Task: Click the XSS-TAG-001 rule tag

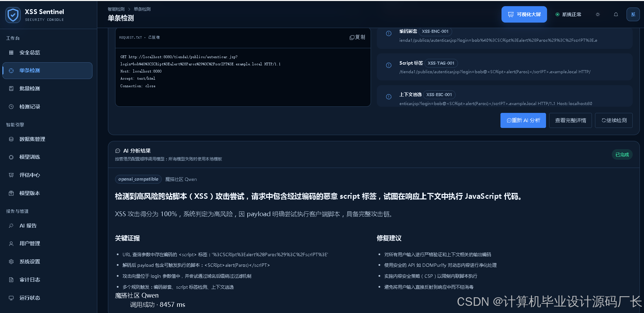Action: 441,63
